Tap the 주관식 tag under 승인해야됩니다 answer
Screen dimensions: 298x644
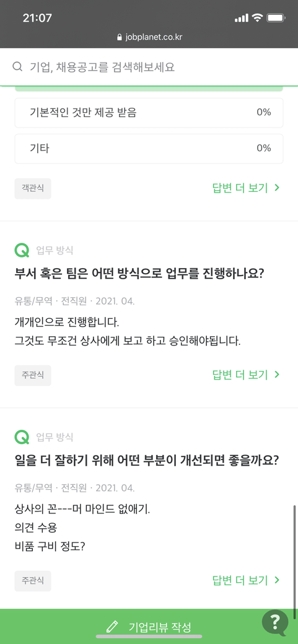[33, 375]
